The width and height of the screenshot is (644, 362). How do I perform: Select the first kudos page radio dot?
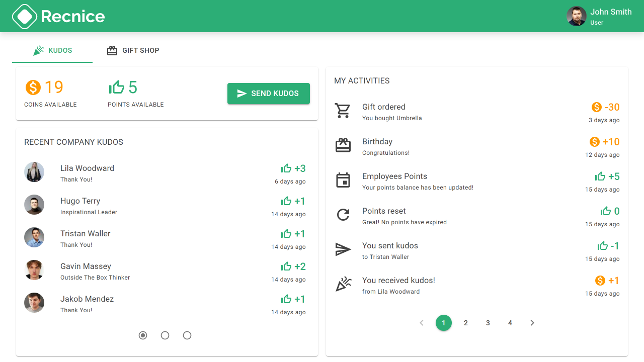point(143,335)
